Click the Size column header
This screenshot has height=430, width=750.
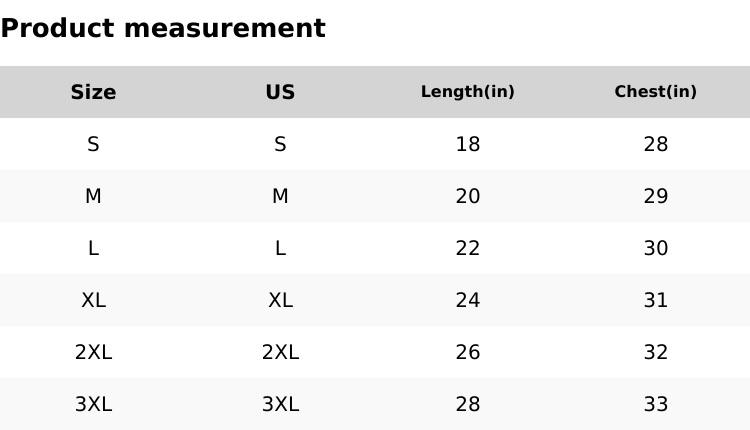click(93, 92)
